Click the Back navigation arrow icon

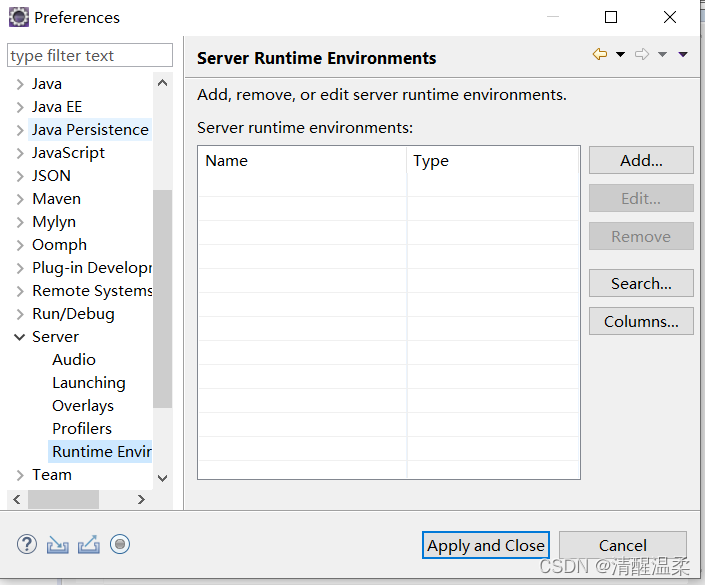599,55
